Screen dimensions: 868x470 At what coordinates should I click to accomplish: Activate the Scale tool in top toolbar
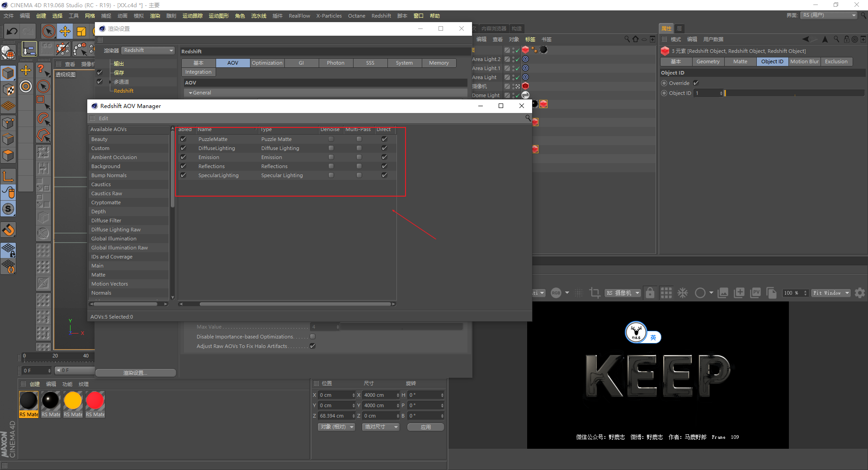(81, 31)
